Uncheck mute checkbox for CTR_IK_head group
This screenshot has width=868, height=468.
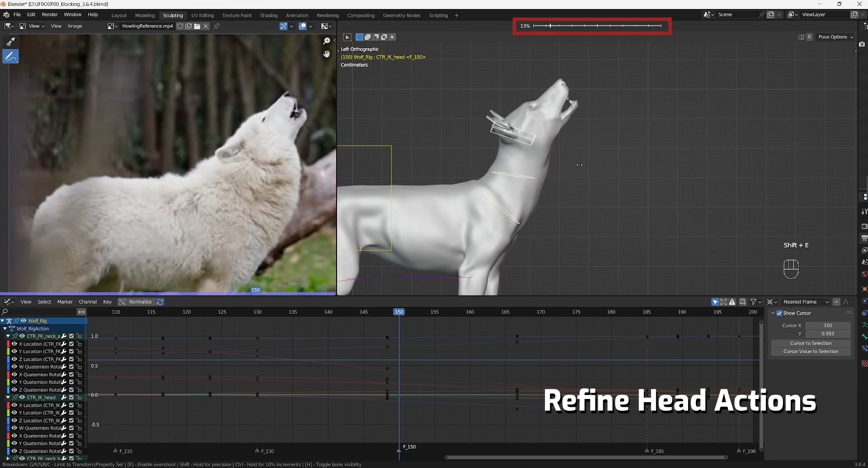(71, 397)
